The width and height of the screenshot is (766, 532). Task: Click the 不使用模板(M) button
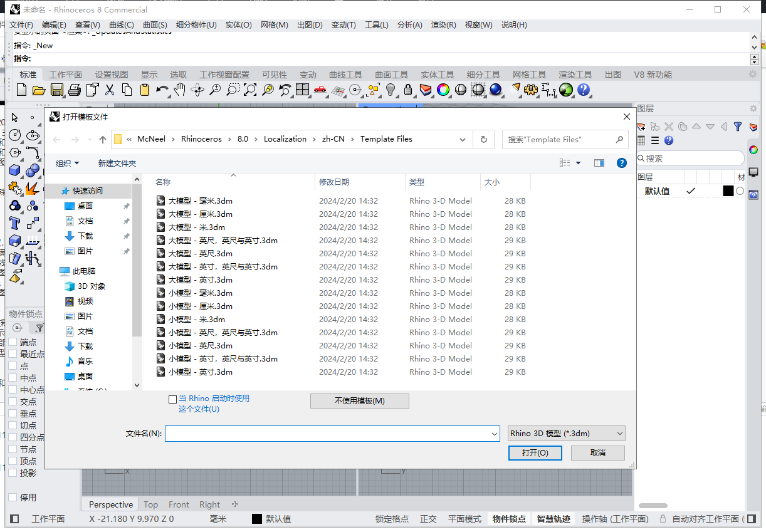coord(360,401)
